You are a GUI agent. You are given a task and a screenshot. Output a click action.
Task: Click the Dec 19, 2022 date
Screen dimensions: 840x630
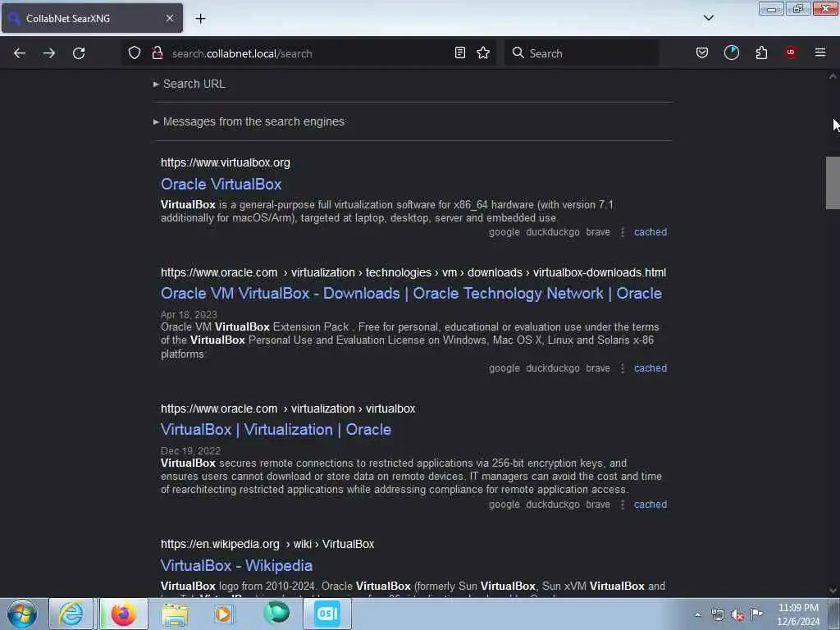190,451
